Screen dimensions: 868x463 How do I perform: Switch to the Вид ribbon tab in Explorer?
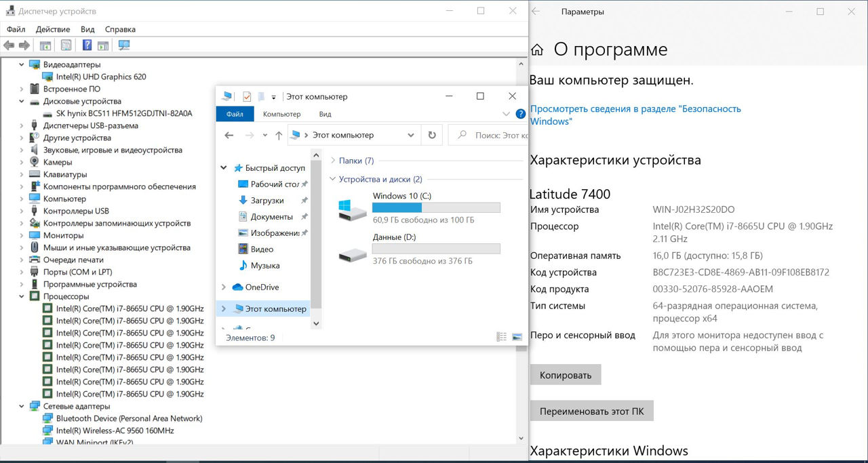point(325,114)
